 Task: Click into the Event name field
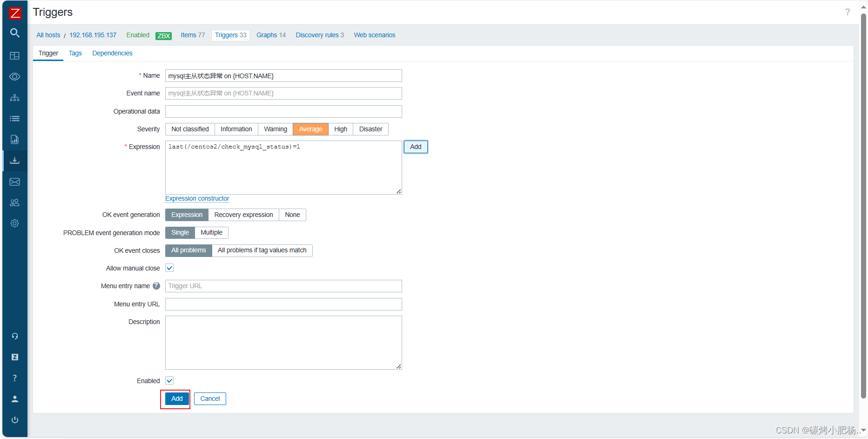click(x=283, y=94)
